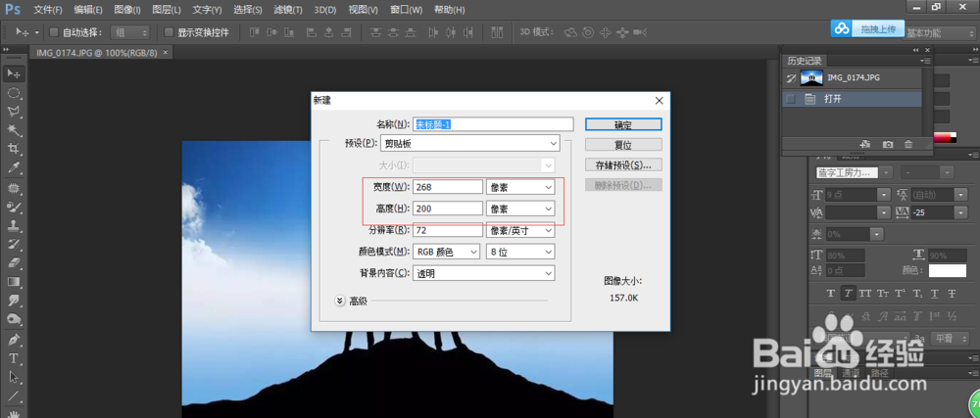Image resolution: width=980 pixels, height=418 pixels.
Task: Click the 名称 text field
Action: point(493,124)
